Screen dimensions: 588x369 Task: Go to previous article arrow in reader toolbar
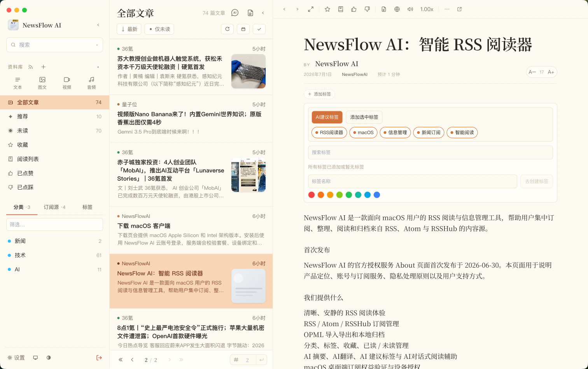tap(284, 9)
